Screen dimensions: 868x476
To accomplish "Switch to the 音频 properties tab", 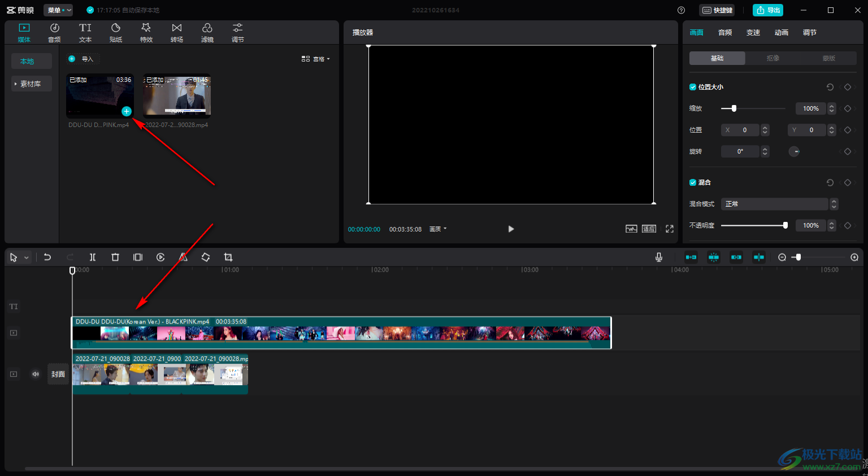I will pos(725,33).
